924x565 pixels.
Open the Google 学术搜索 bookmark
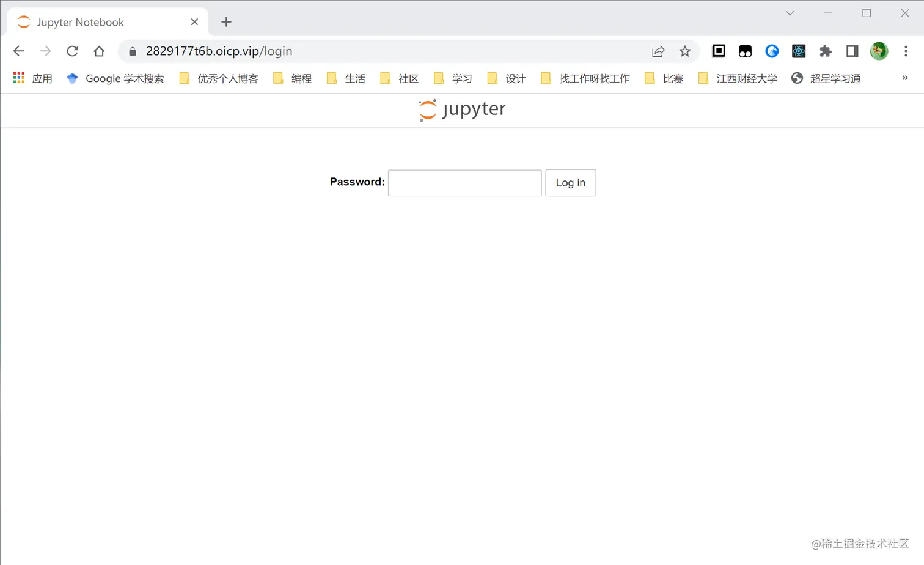tap(116, 78)
